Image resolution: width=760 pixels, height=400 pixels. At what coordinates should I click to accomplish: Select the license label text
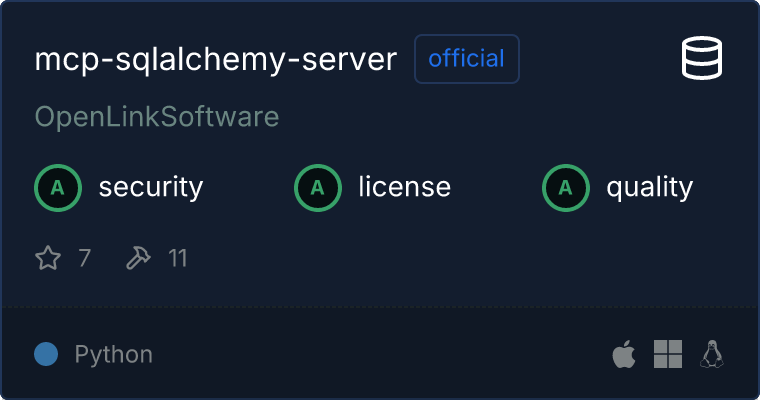pos(404,187)
